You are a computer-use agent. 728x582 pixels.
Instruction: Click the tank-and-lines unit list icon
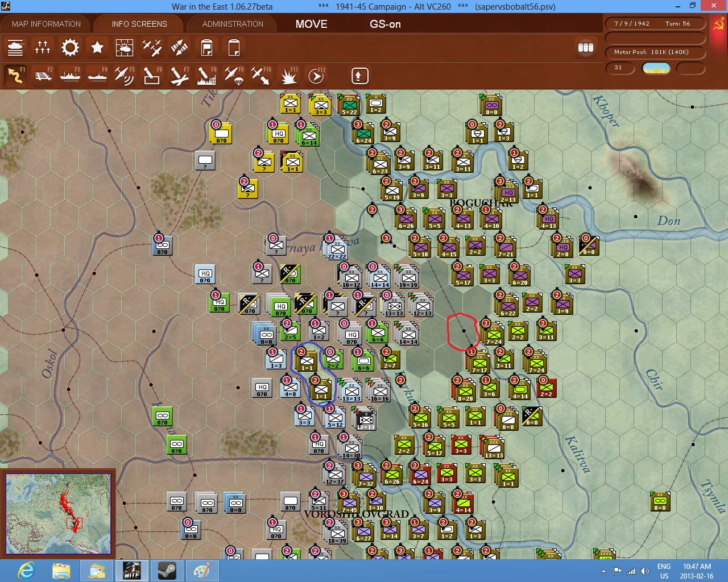click(x=15, y=47)
